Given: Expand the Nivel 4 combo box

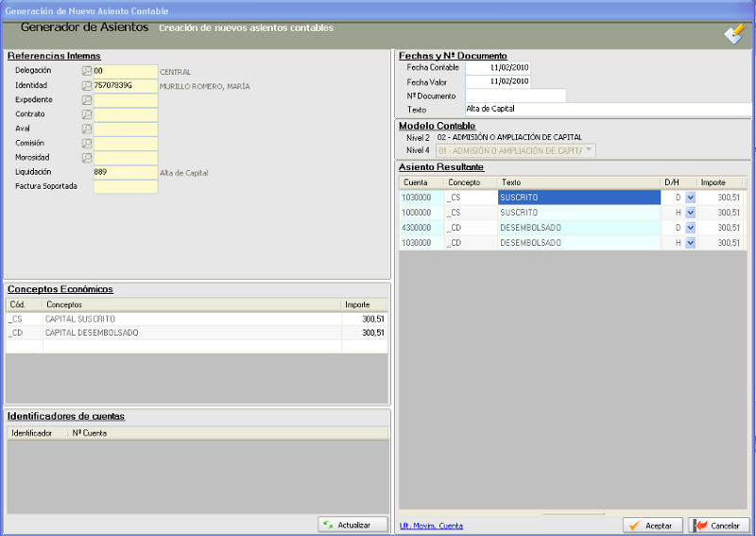Looking at the screenshot, I should 589,150.
